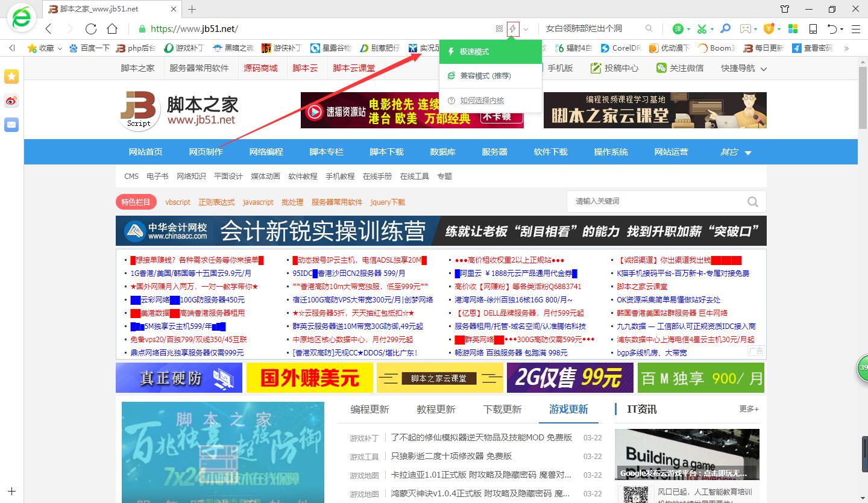Switch to the 下载更新 tab
This screenshot has width=868, height=503.
pyautogui.click(x=502, y=410)
